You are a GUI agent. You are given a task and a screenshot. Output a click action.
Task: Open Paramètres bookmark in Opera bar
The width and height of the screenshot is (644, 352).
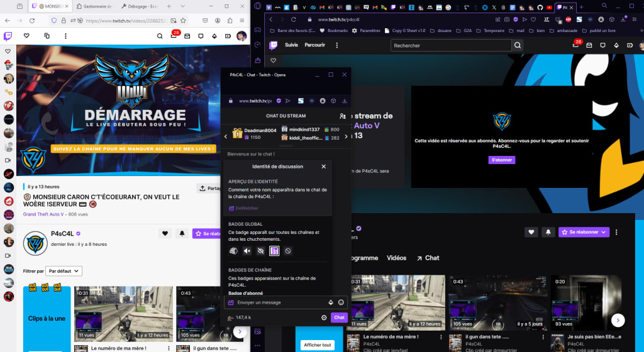click(366, 31)
